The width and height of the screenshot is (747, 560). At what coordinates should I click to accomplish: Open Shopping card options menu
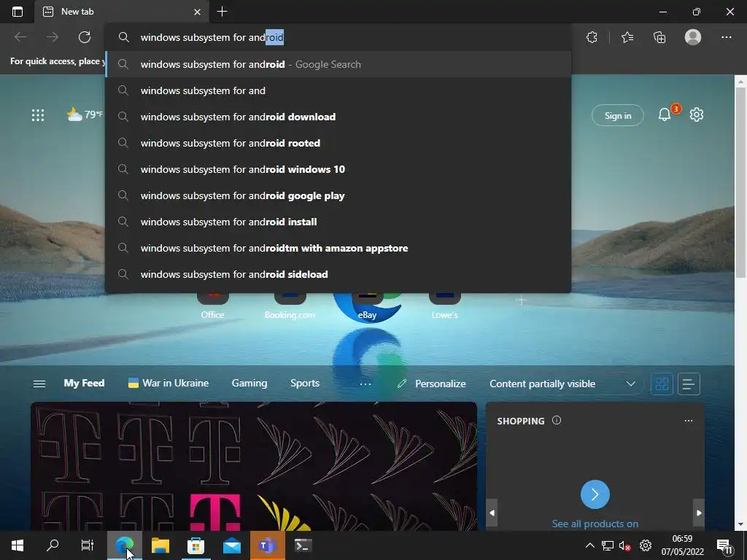pyautogui.click(x=689, y=421)
